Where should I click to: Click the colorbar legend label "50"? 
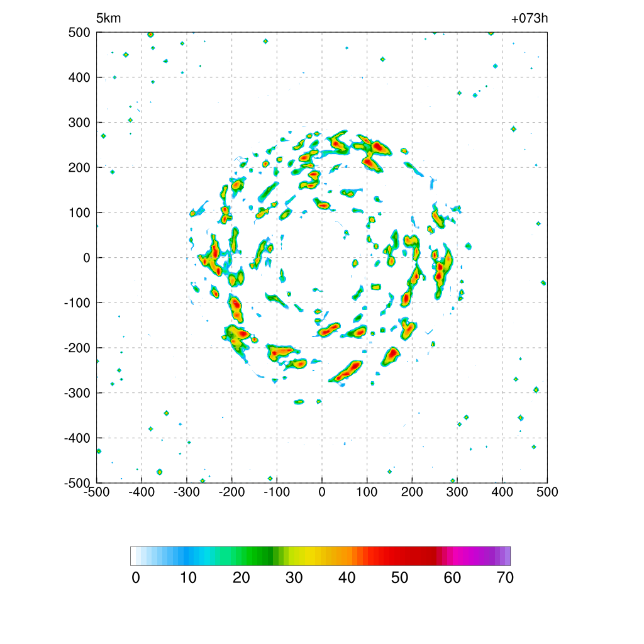399,578
